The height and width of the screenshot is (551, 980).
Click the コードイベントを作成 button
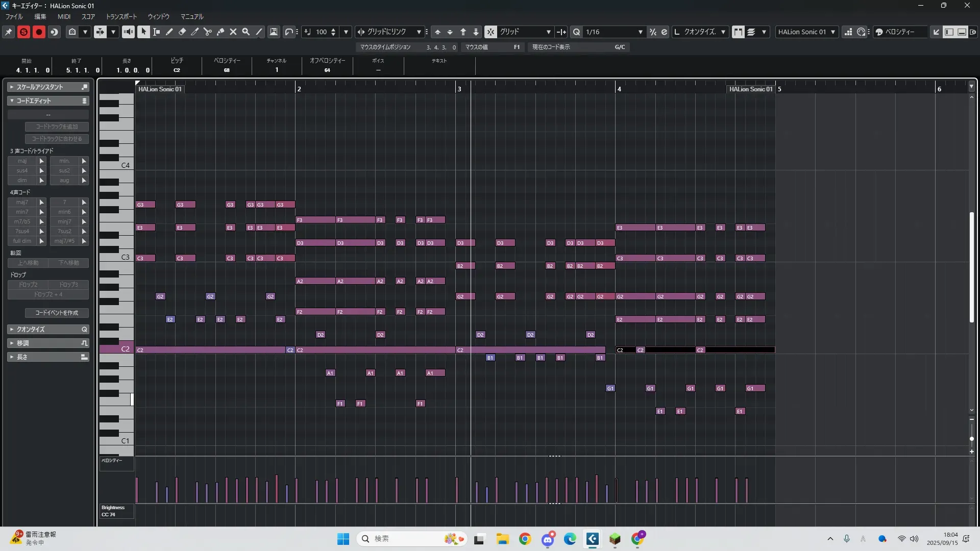[57, 313]
